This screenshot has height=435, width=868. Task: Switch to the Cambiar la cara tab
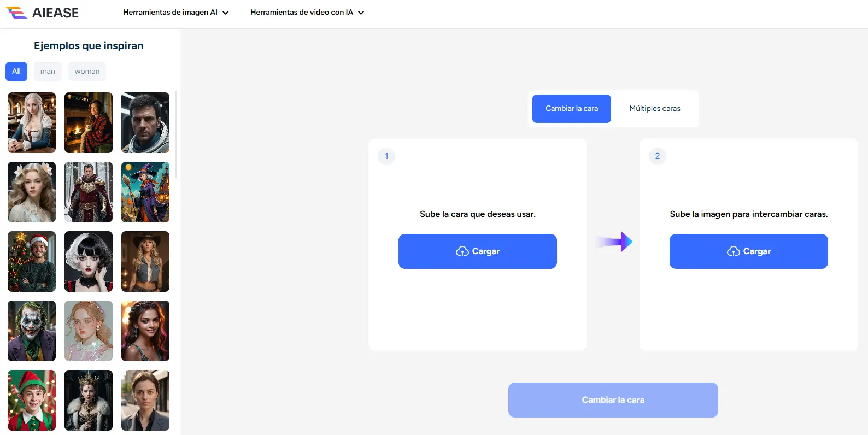571,108
